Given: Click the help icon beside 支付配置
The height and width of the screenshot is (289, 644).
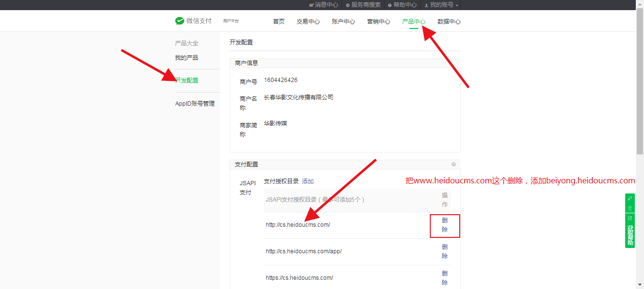Looking at the screenshot, I should (x=453, y=165).
